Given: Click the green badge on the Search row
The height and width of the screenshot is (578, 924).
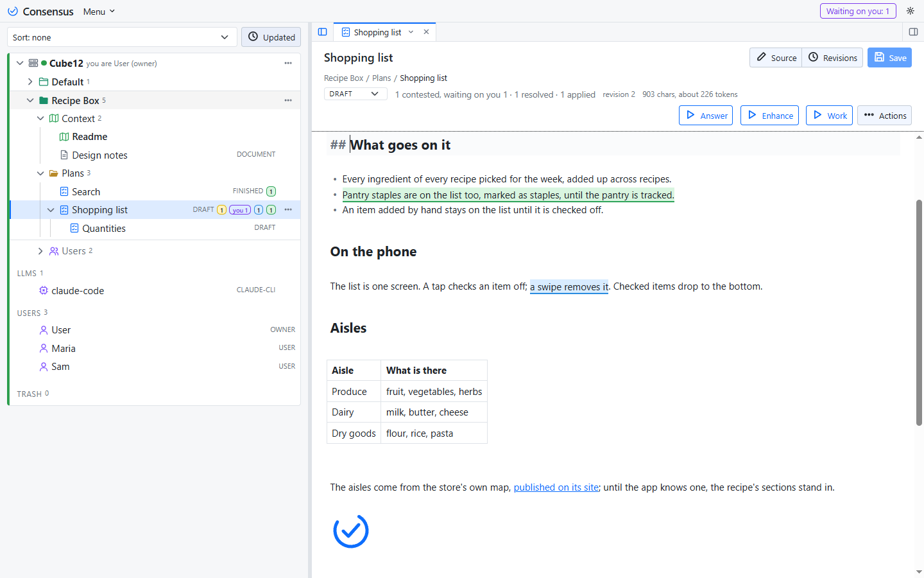Looking at the screenshot, I should [x=271, y=191].
